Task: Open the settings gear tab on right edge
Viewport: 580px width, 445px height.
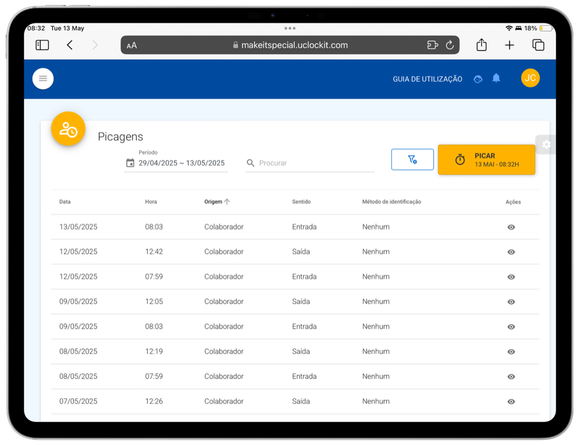Action: click(546, 144)
